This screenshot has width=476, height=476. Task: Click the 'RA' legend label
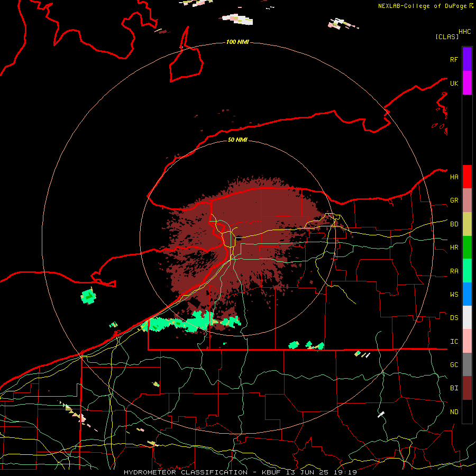tap(454, 271)
